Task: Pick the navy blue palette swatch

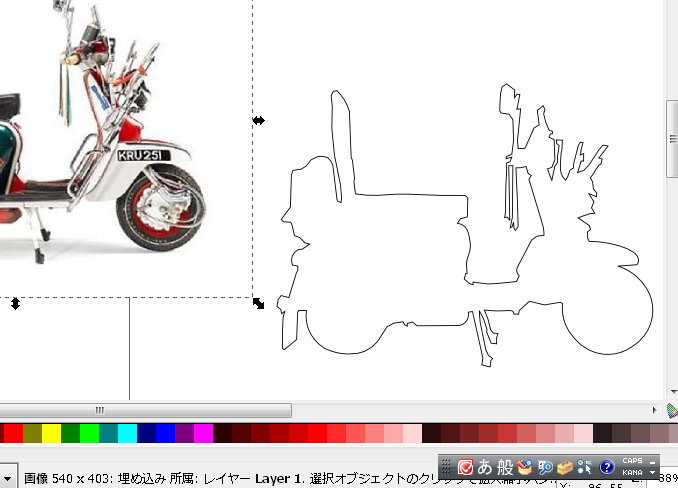Action: coord(147,434)
